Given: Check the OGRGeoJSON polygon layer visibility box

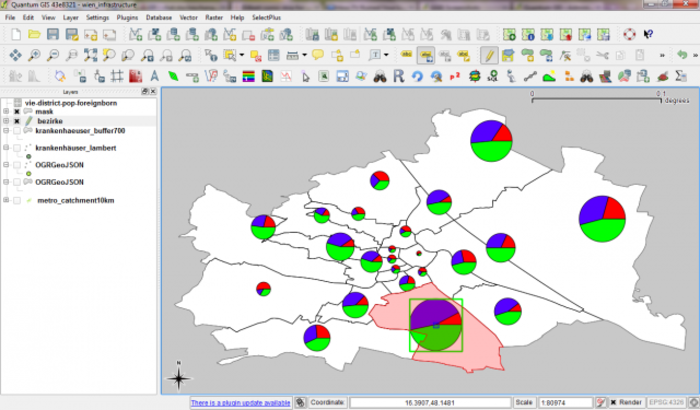Looking at the screenshot, I should (x=17, y=182).
